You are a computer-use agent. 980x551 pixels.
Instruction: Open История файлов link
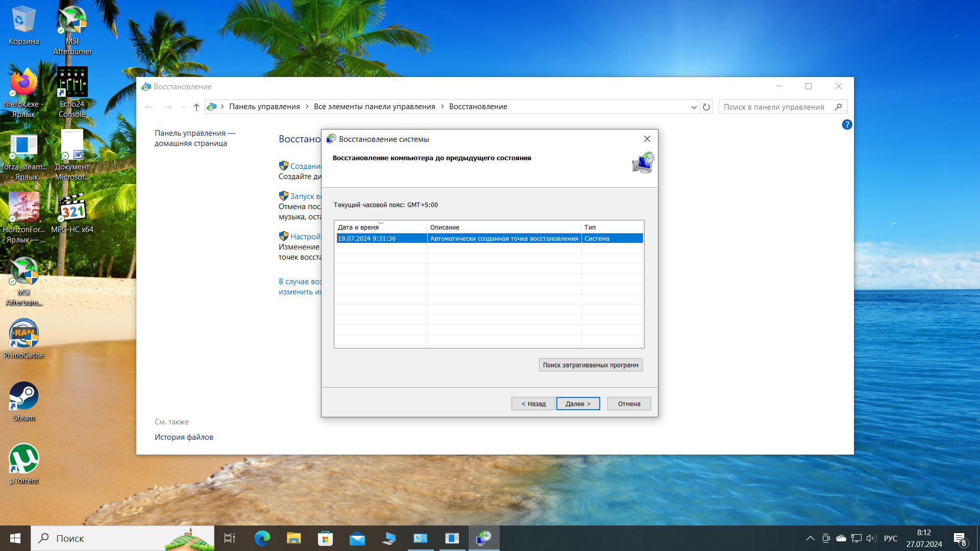coord(184,437)
